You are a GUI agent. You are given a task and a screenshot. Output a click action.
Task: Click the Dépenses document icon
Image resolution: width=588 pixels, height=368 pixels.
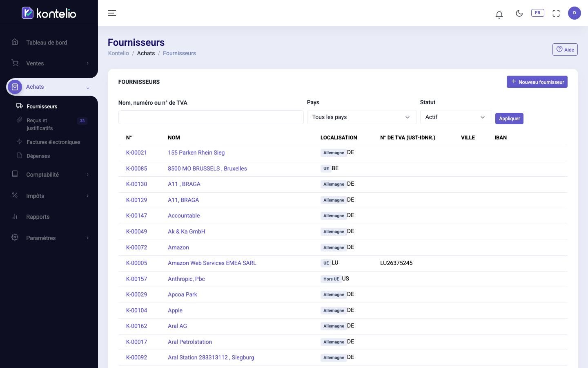click(19, 155)
